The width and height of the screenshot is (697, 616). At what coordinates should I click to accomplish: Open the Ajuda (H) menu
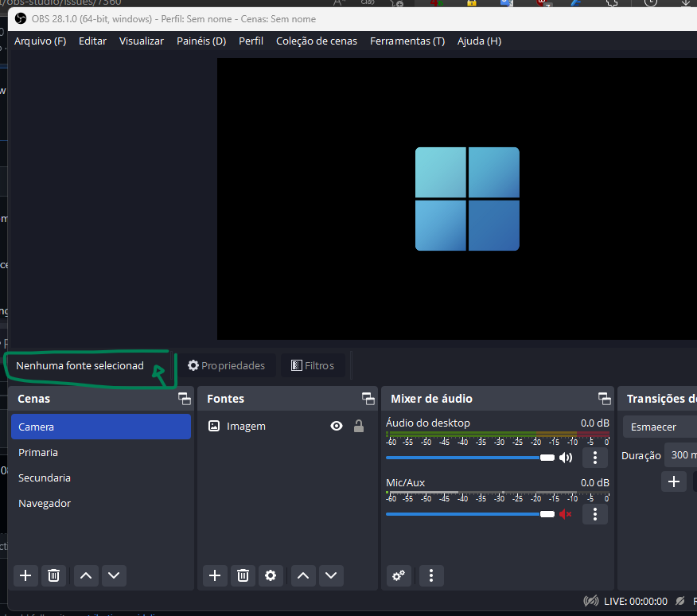(479, 41)
